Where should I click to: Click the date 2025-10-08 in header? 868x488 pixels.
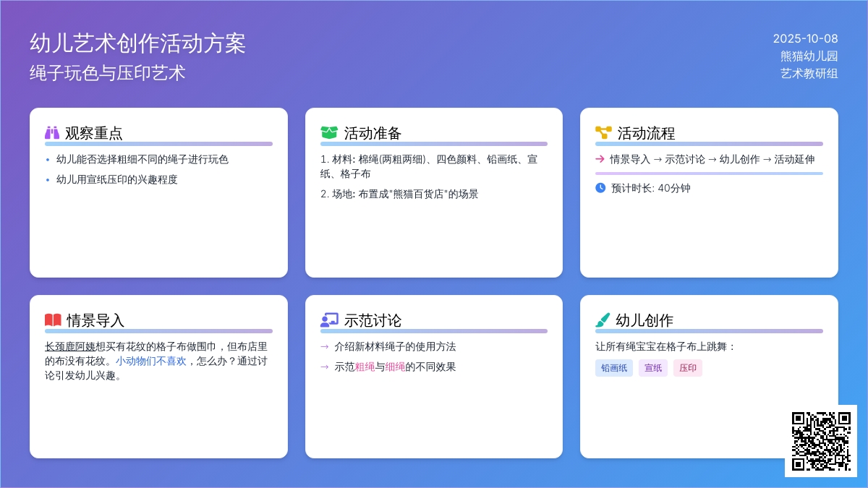(x=805, y=39)
